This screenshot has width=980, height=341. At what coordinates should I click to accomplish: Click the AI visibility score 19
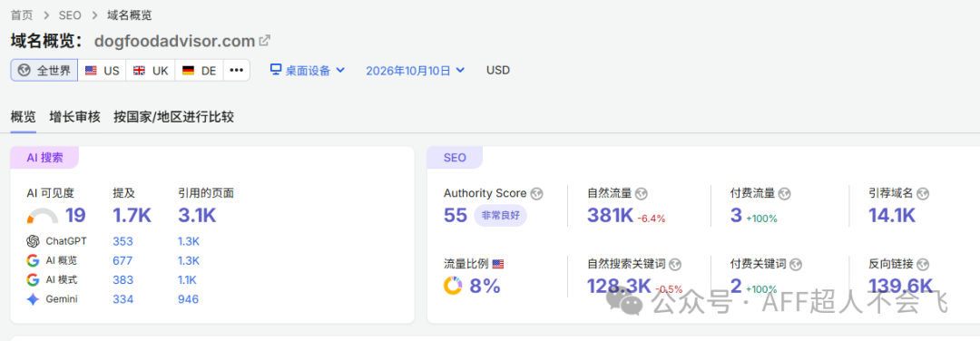[75, 216]
